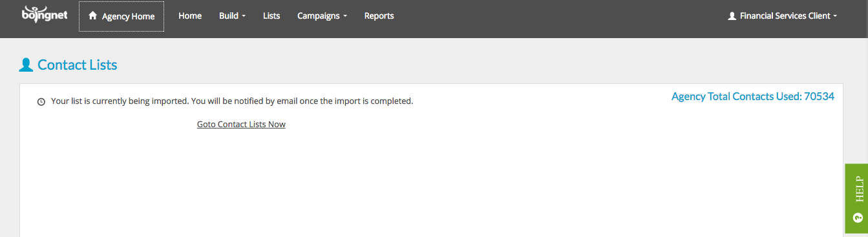
Task: Click Agency Total Contacts Used text
Action: click(x=753, y=97)
